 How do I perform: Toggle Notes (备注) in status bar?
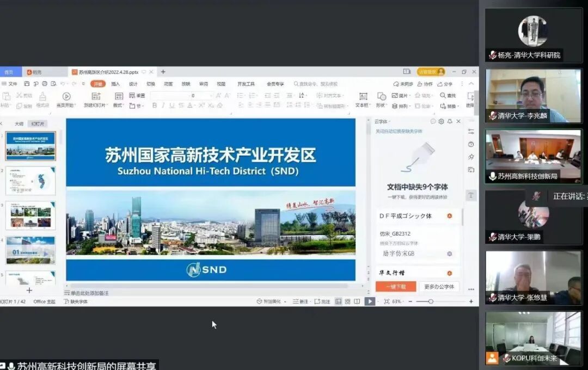[x=301, y=301]
